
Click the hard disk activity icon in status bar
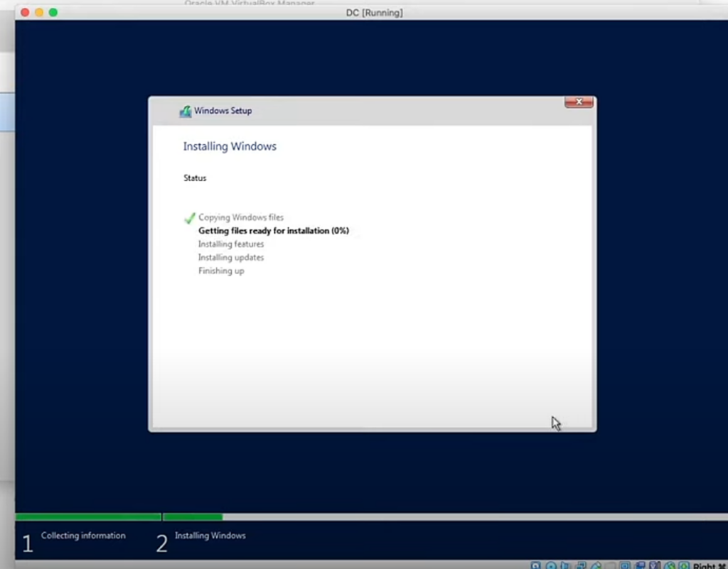[x=535, y=566]
